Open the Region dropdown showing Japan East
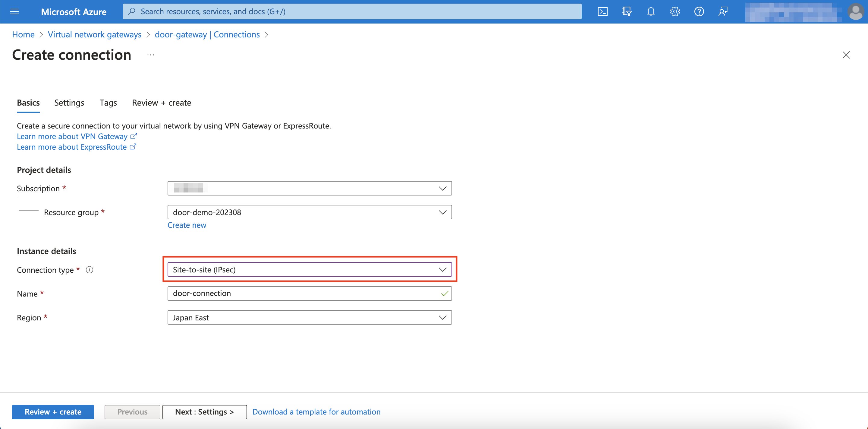This screenshot has width=868, height=429. (442, 317)
